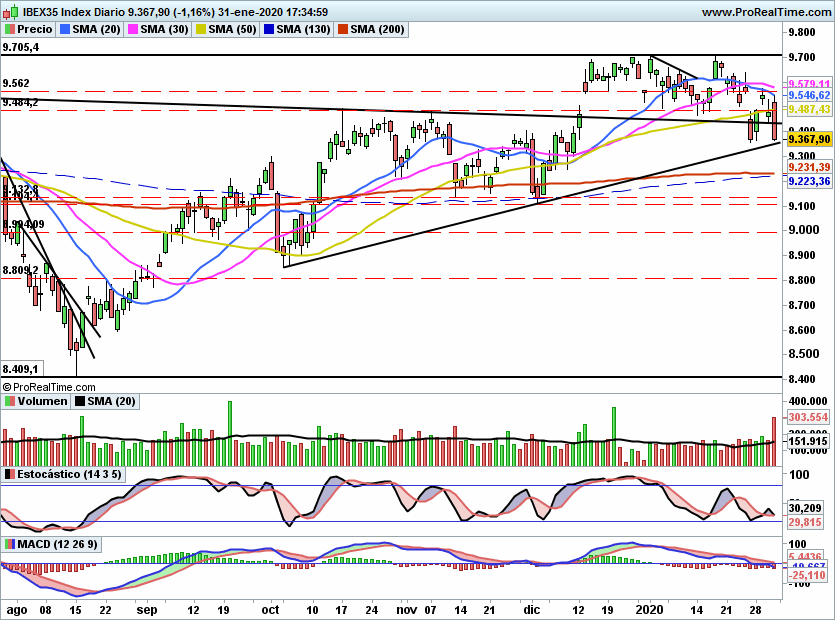This screenshot has height=620, width=835.
Task: Click the MACD indicator icon
Action: pos(10,544)
